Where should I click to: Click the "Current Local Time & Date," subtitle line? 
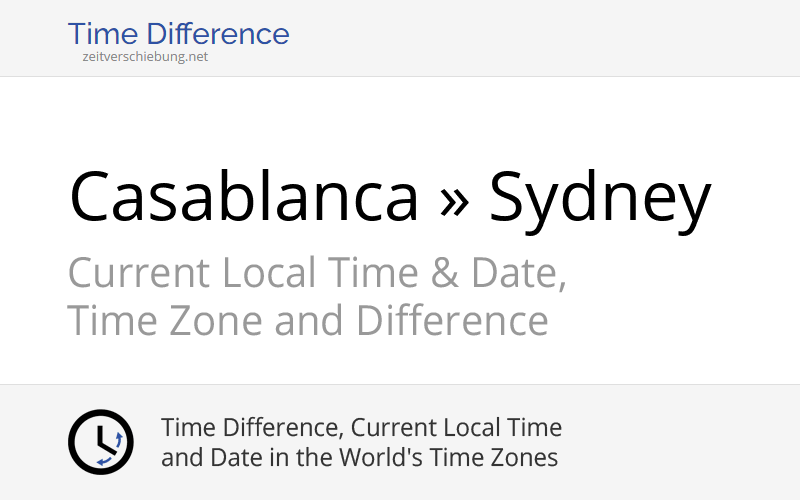317,273
